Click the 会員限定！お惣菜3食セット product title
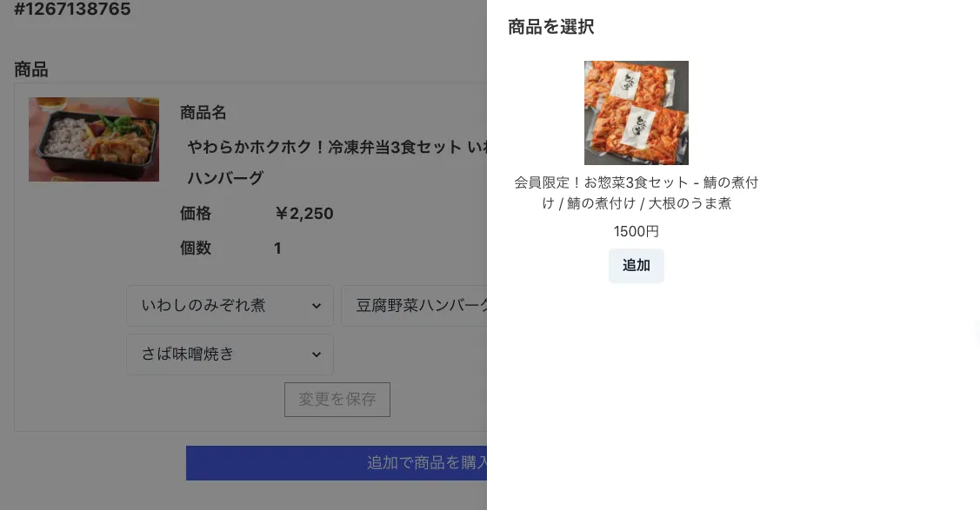This screenshot has width=980, height=510. click(x=637, y=193)
